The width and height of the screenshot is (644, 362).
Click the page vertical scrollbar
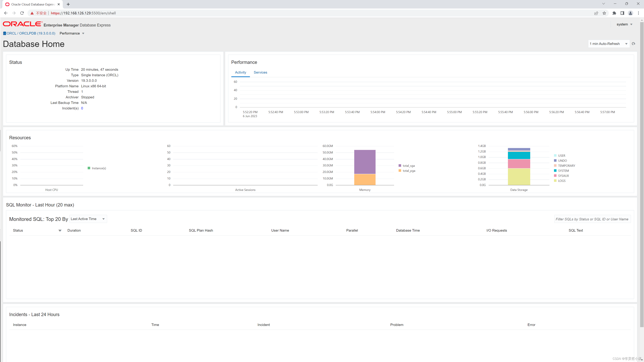(x=641, y=174)
